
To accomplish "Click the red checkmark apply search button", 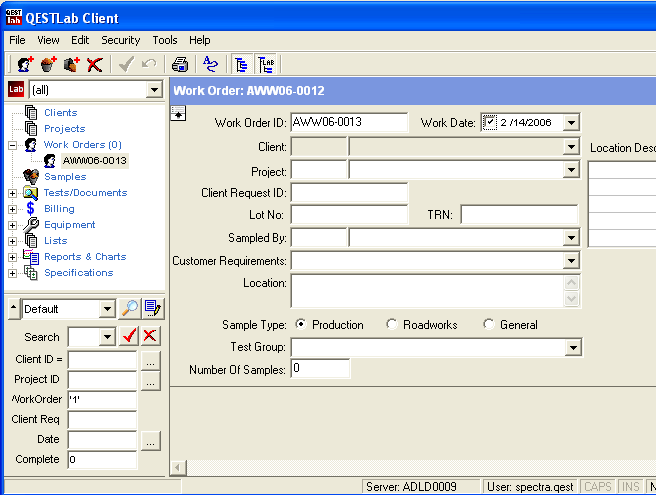I will point(129,337).
